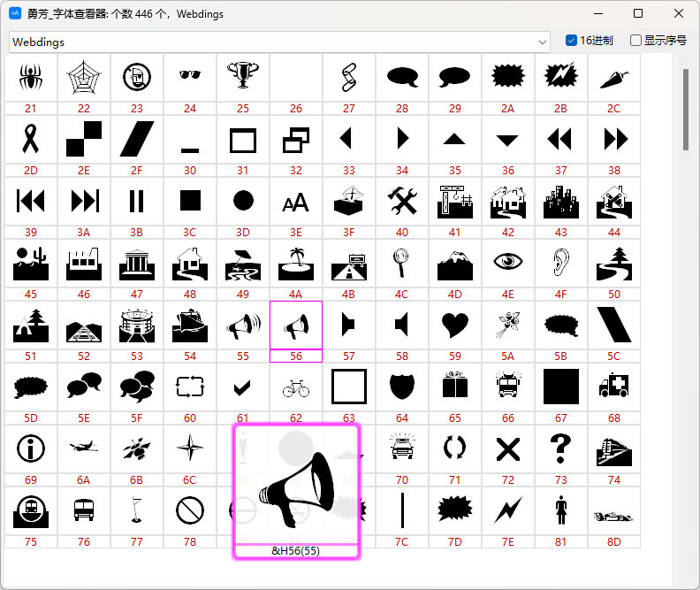This screenshot has width=700, height=590.
Task: Select the highlighted megaphone glyph 56
Action: tap(296, 326)
